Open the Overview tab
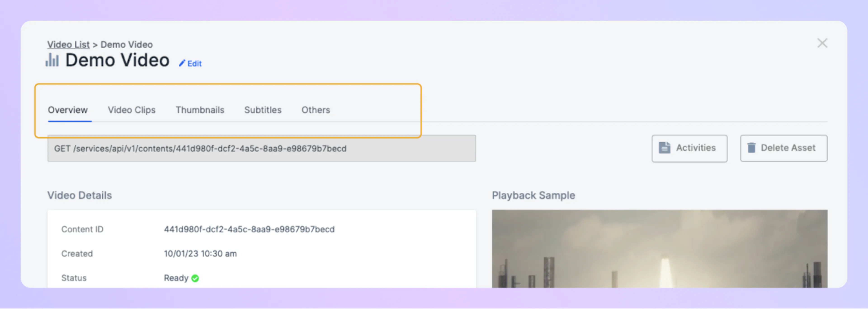This screenshot has height=309, width=868. (x=68, y=110)
